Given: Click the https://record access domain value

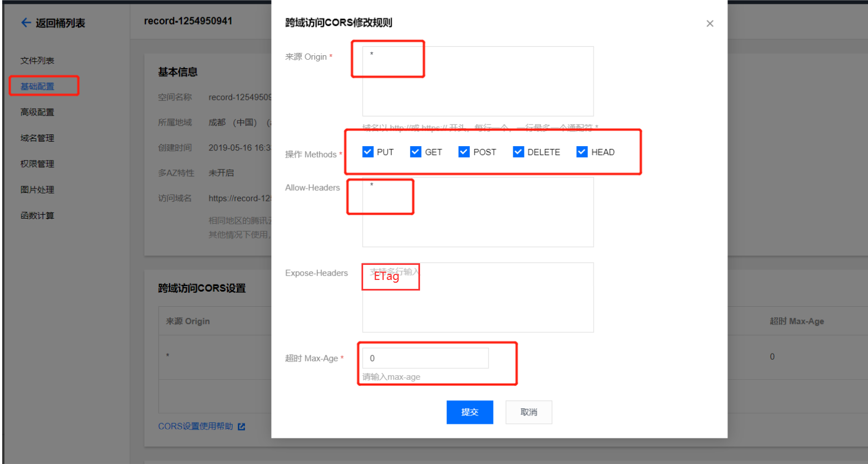Looking at the screenshot, I should (x=240, y=199).
